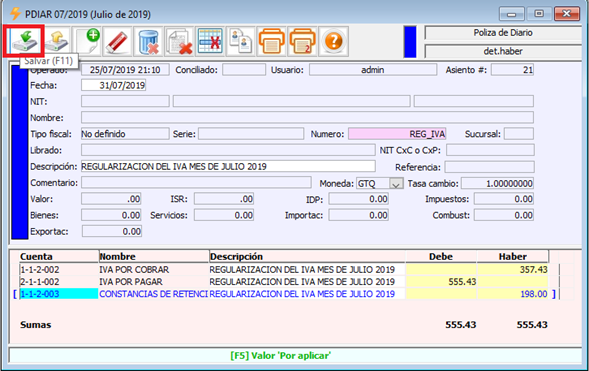Screen dimensions: 589x371
Task: Click the pink Numero REG_IVA field
Action: tap(397, 134)
